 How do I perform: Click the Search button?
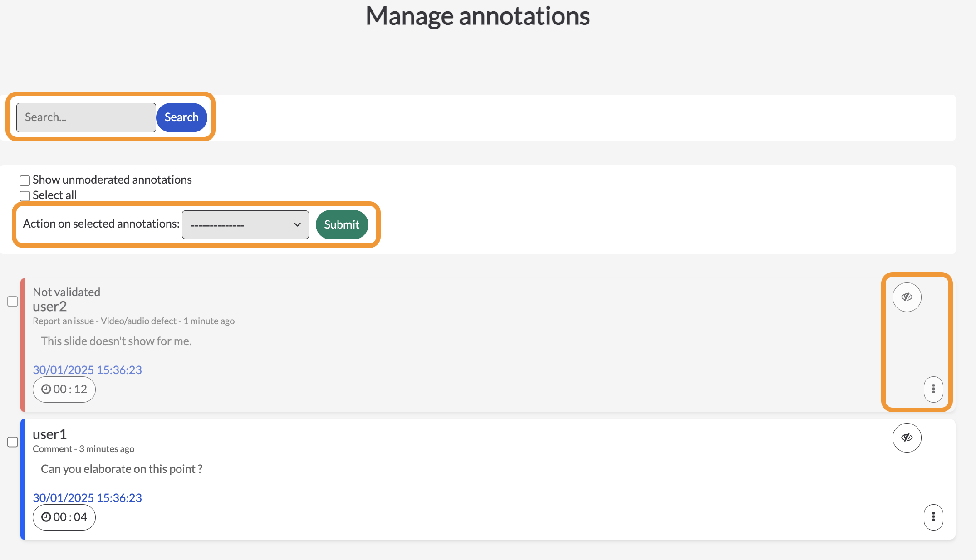click(x=181, y=117)
